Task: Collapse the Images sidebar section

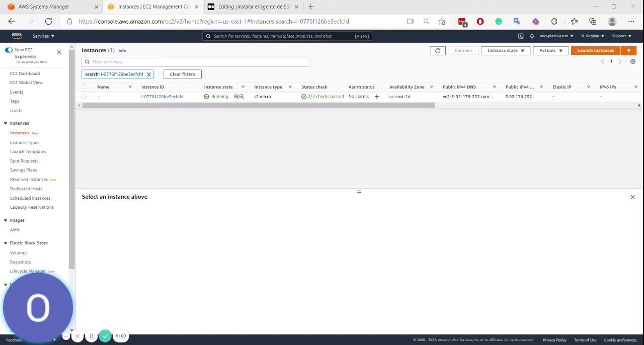Action: point(6,220)
